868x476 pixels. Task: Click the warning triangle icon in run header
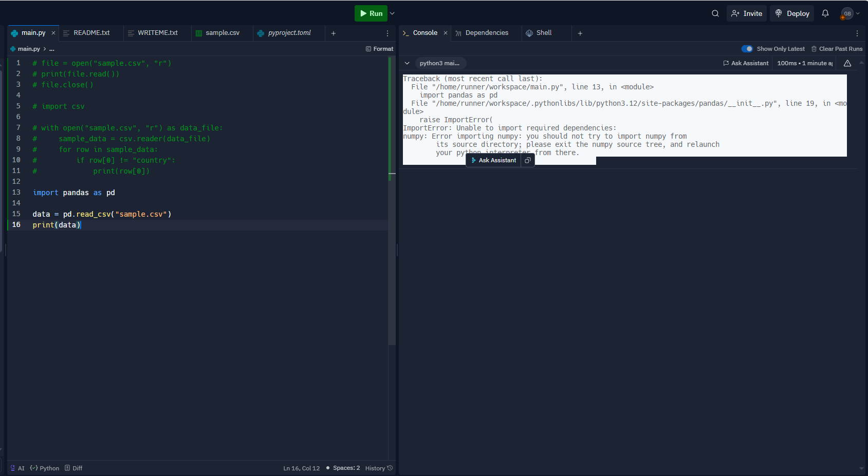pos(847,63)
